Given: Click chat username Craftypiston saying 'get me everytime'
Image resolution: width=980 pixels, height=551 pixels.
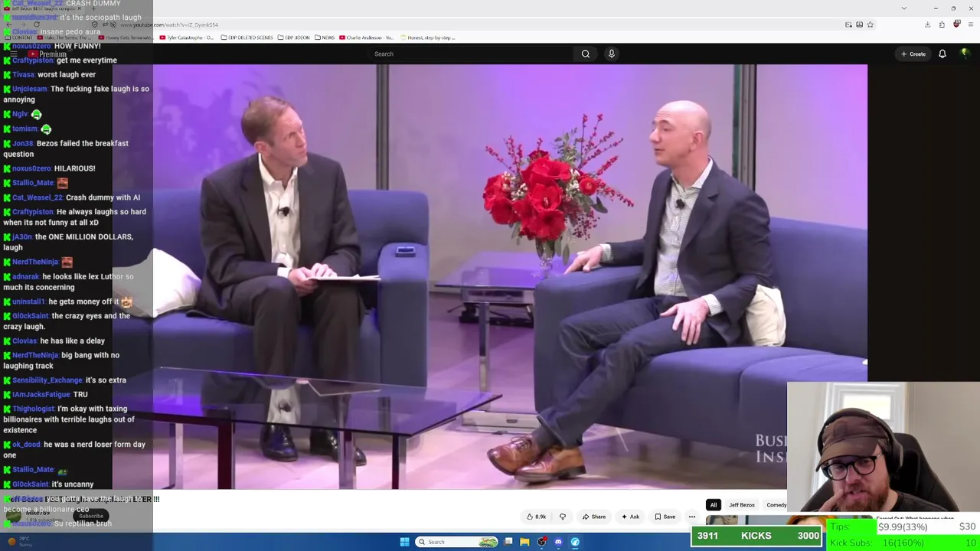Looking at the screenshot, I should click(x=33, y=60).
